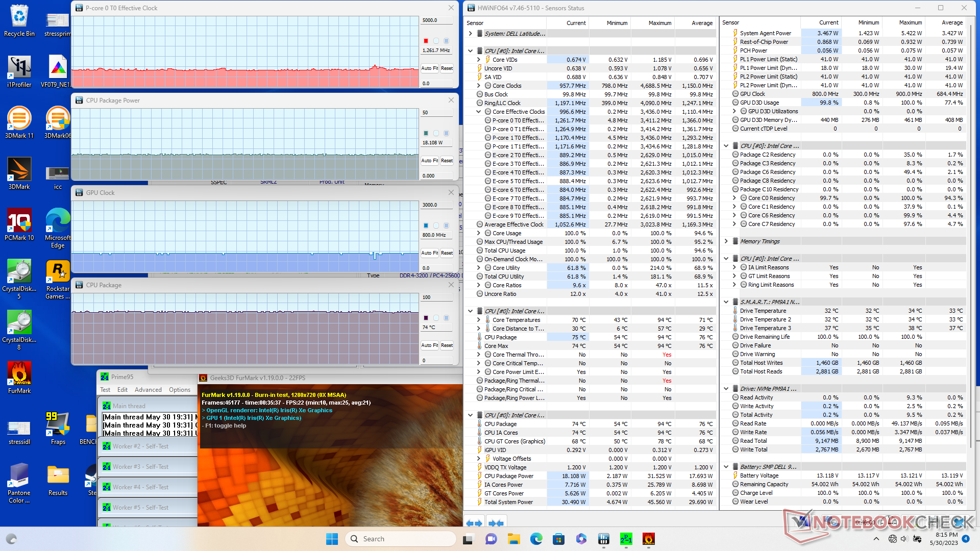Click the expand columns arrows icon in HWiNFO
This screenshot has height=551, width=980.
point(474,523)
